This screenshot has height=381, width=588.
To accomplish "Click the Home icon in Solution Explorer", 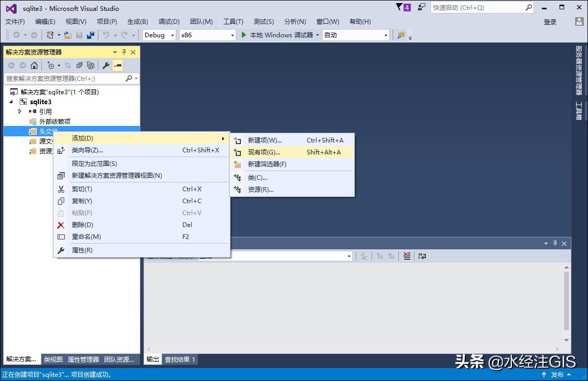I will pos(34,65).
